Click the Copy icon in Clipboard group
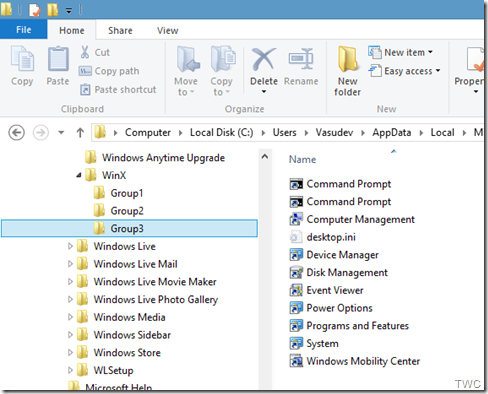Image resolution: width=488 pixels, height=394 pixels. (22, 59)
